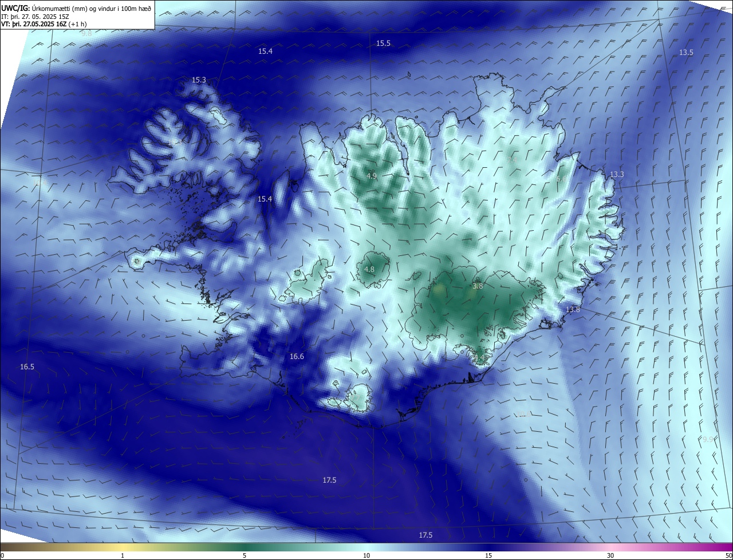Image resolution: width=733 pixels, height=560 pixels.
Task: Click the 'UWC/IG:' bold heading
Action: click(17, 8)
